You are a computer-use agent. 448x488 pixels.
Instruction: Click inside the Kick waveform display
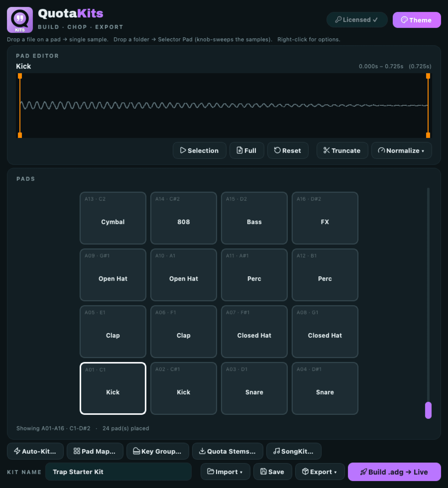coord(224,106)
